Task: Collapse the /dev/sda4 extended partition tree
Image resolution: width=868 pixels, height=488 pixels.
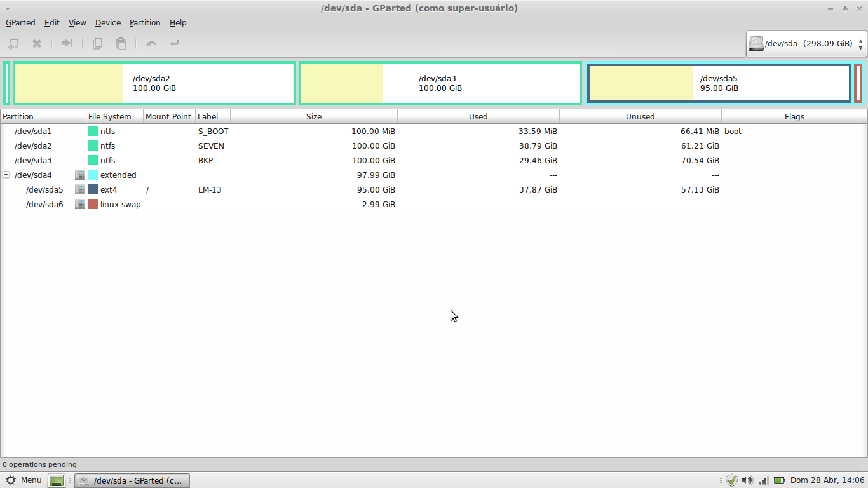Action: (x=6, y=175)
